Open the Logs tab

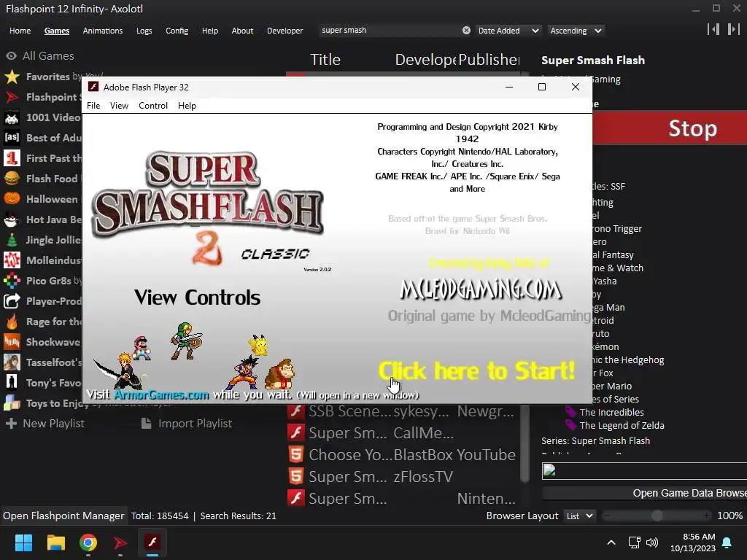144,31
